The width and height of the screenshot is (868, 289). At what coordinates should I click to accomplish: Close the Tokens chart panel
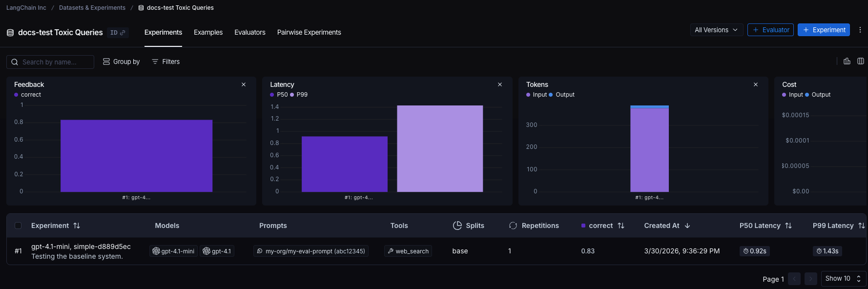(x=756, y=84)
